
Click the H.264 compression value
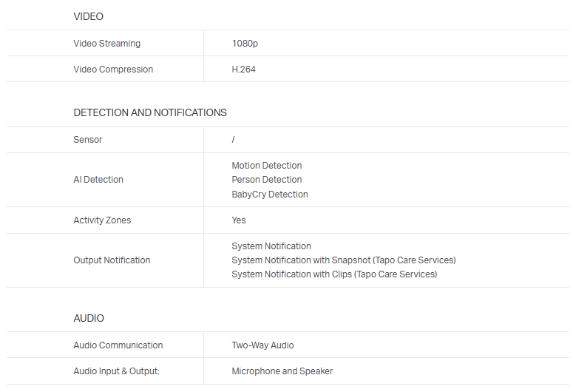[x=244, y=70]
